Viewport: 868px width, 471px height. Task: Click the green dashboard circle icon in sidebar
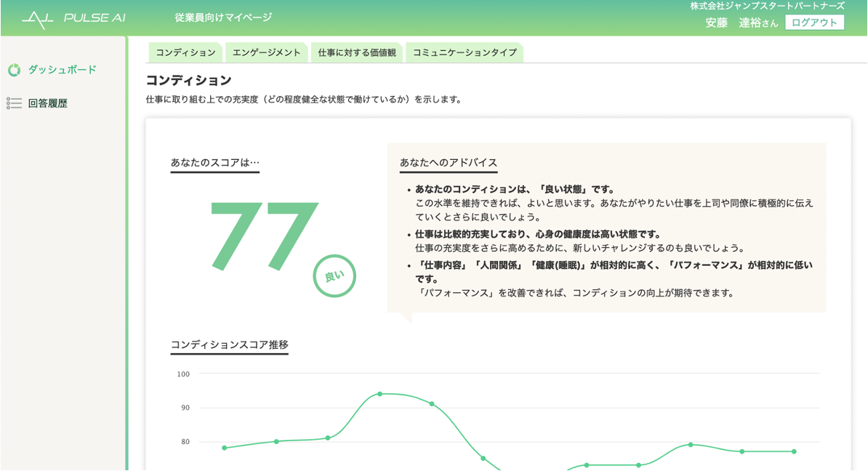click(x=14, y=71)
